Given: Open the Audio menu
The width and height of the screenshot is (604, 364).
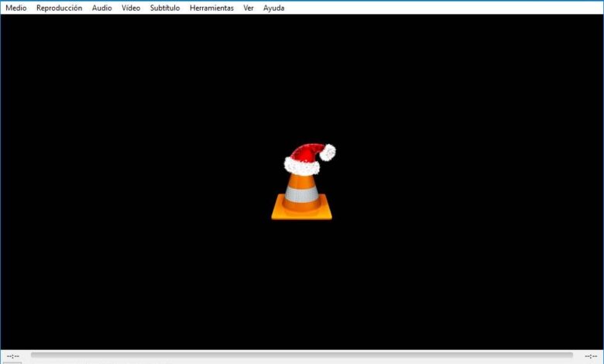Looking at the screenshot, I should point(101,8).
